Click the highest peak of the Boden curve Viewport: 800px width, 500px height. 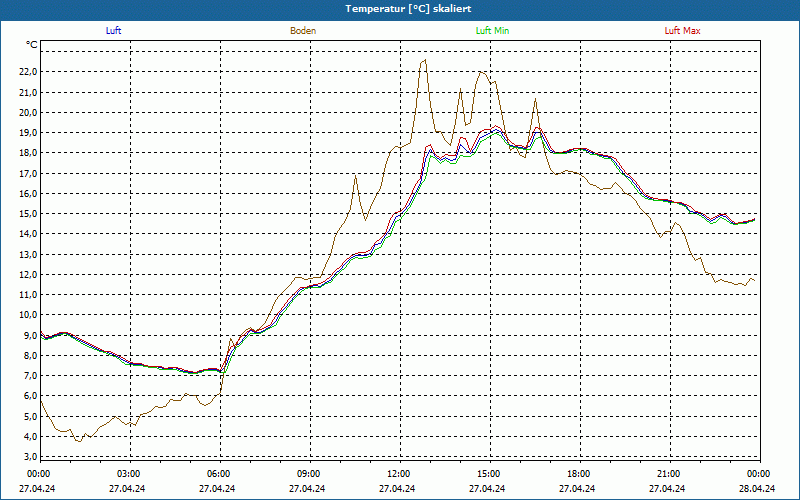point(425,60)
